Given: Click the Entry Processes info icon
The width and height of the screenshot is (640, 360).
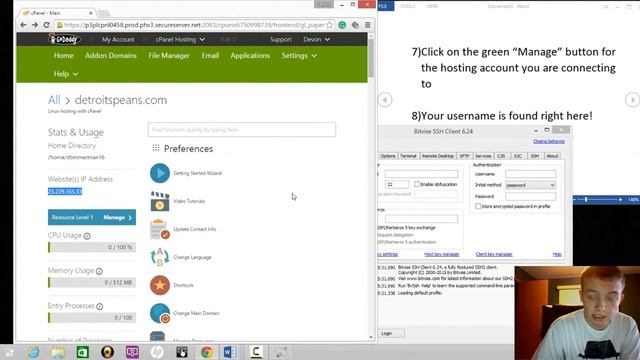Looking at the screenshot, I should click(100, 307).
